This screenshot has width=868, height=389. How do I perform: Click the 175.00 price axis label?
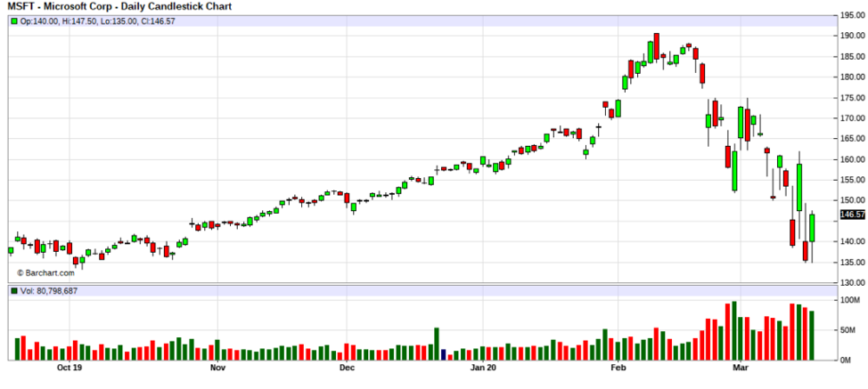pos(853,98)
